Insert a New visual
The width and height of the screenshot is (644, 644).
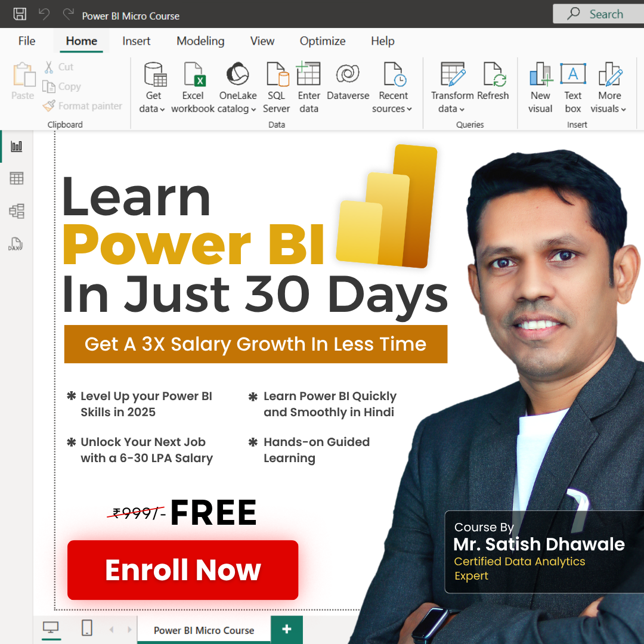coord(540,88)
